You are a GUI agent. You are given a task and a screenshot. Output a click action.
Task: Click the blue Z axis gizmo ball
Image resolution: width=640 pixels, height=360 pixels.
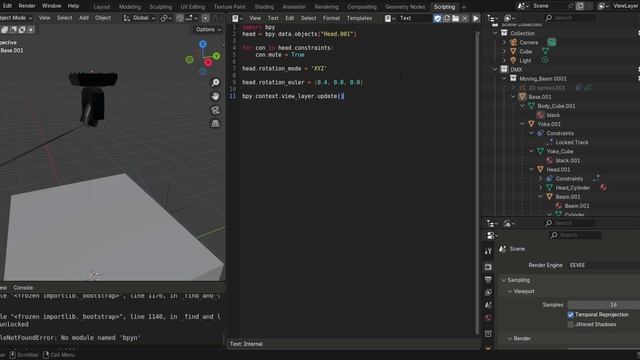(x=203, y=44)
